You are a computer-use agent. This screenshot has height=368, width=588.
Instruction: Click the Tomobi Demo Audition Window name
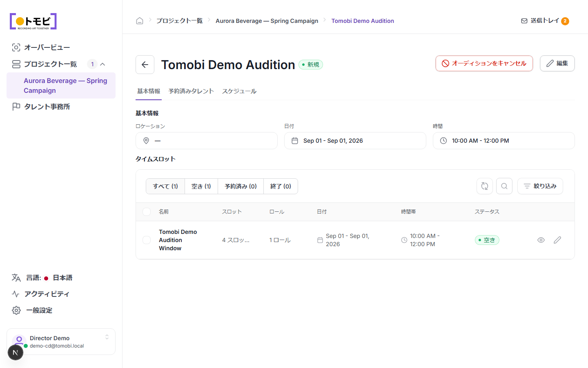tap(178, 240)
